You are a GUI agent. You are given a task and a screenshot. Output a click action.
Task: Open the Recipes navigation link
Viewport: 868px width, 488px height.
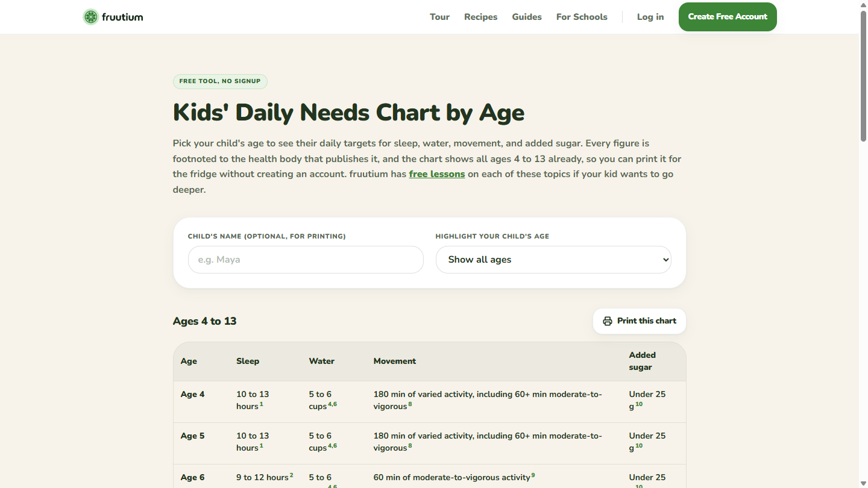[481, 17]
